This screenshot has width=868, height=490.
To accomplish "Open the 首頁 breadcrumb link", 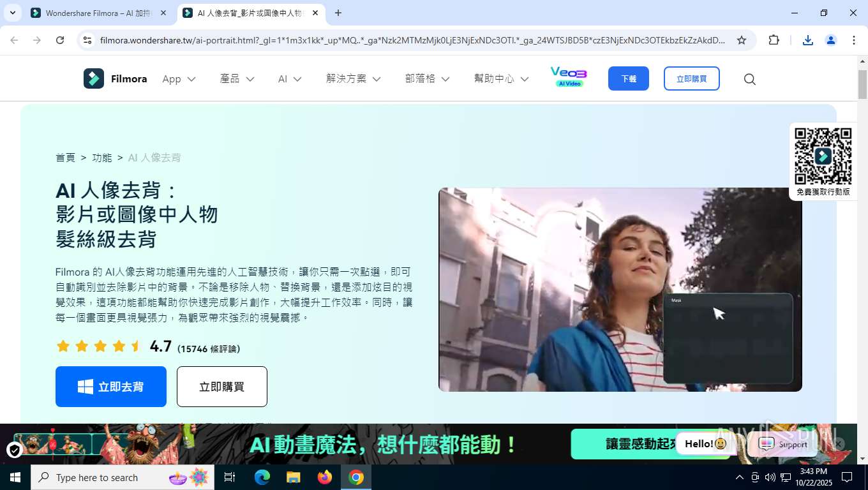I will (65, 158).
